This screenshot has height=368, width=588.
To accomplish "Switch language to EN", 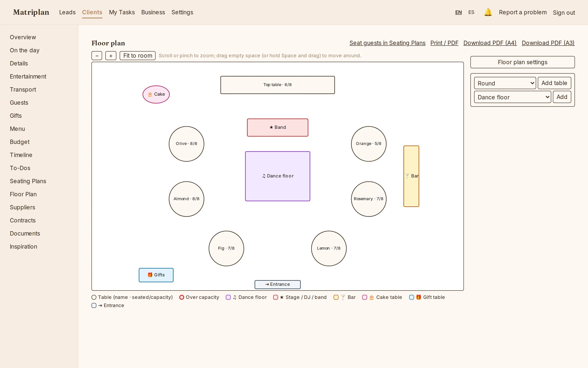I will (458, 12).
